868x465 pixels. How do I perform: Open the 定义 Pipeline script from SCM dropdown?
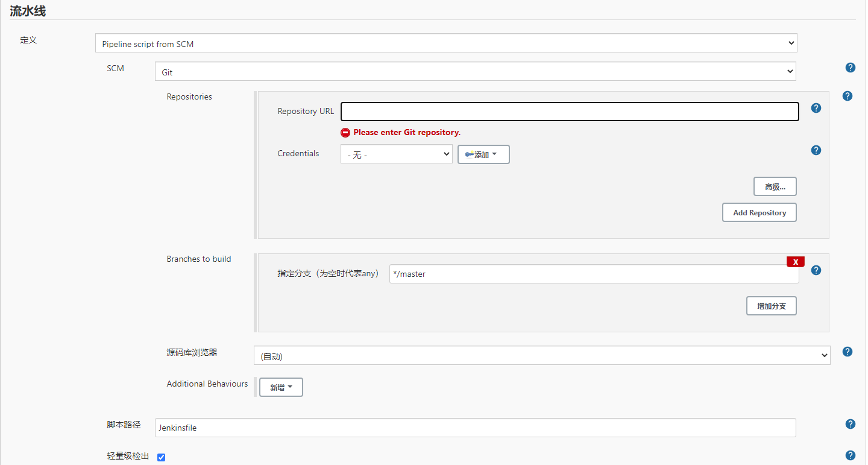point(446,43)
